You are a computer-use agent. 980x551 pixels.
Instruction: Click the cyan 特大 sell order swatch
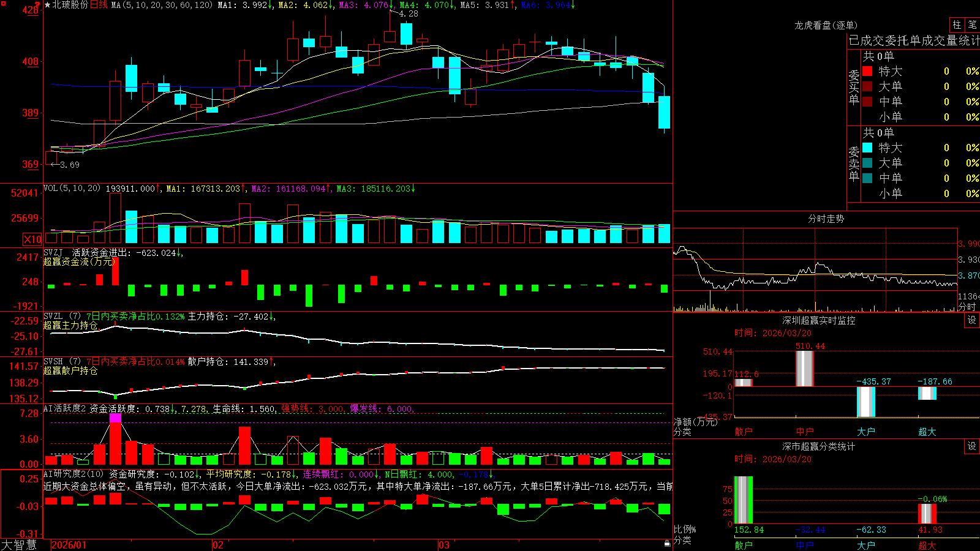point(867,148)
